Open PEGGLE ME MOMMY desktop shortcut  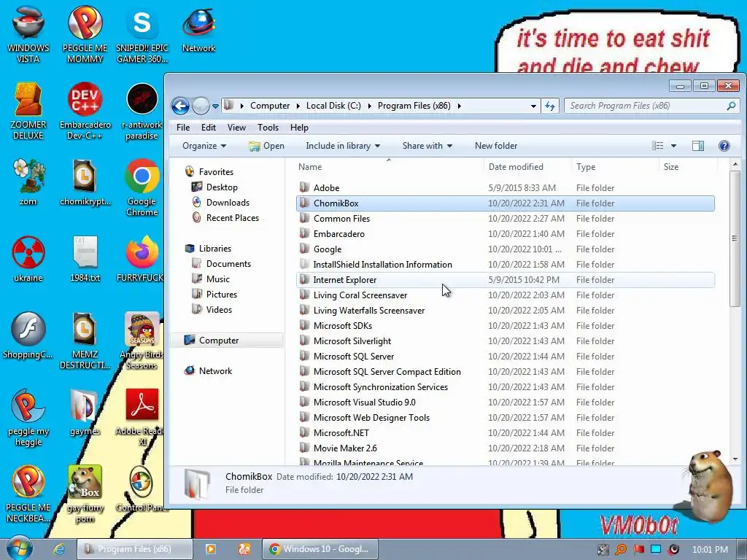(x=85, y=34)
